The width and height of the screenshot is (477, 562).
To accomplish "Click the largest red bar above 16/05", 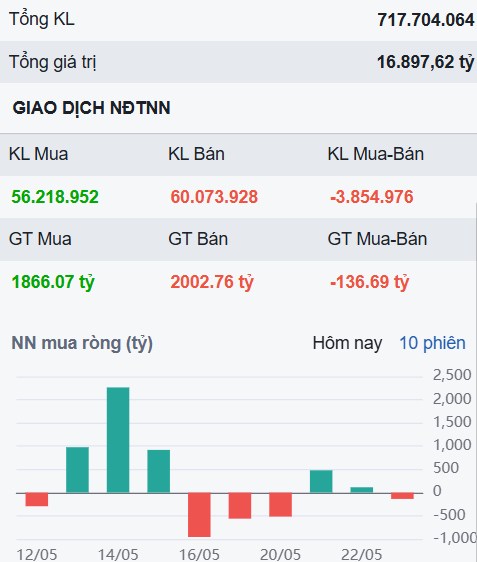I will pos(199,515).
